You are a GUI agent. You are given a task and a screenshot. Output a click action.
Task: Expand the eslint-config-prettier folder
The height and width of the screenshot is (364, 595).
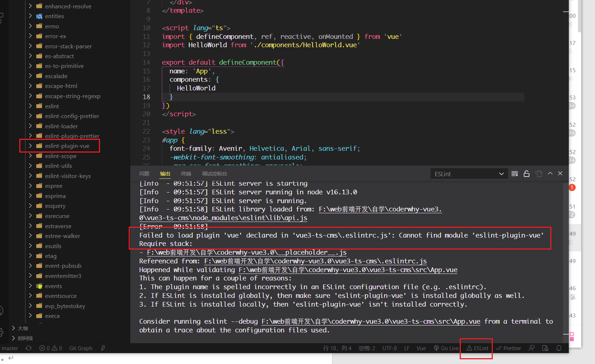(30, 116)
